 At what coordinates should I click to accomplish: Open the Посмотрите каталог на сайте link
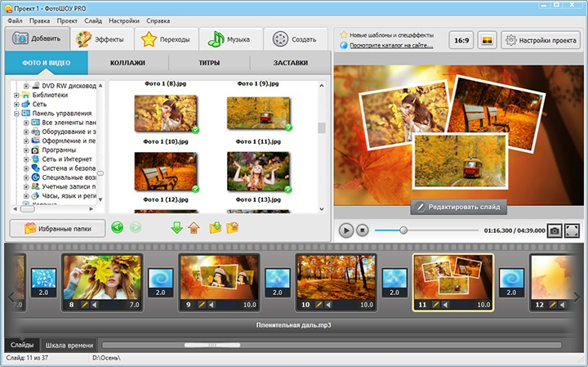391,46
